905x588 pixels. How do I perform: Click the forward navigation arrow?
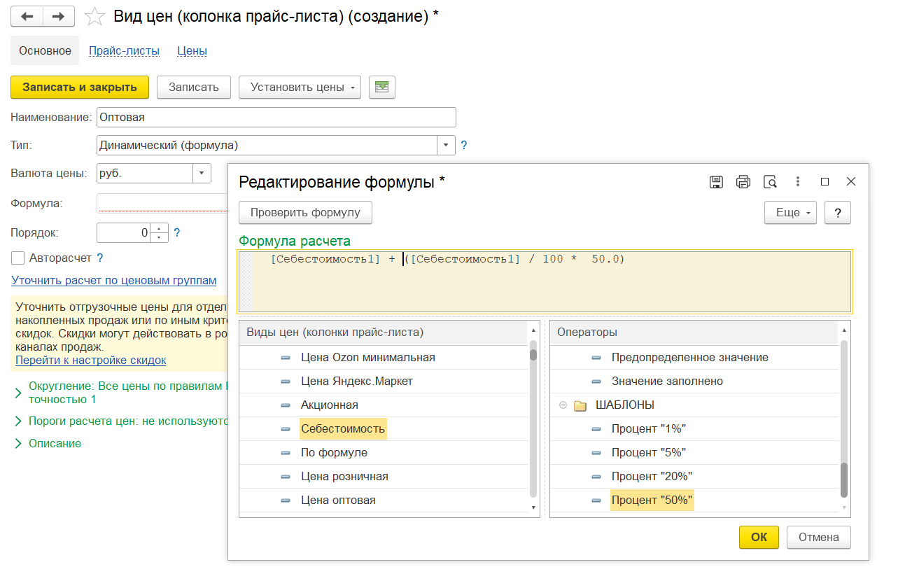click(x=59, y=16)
